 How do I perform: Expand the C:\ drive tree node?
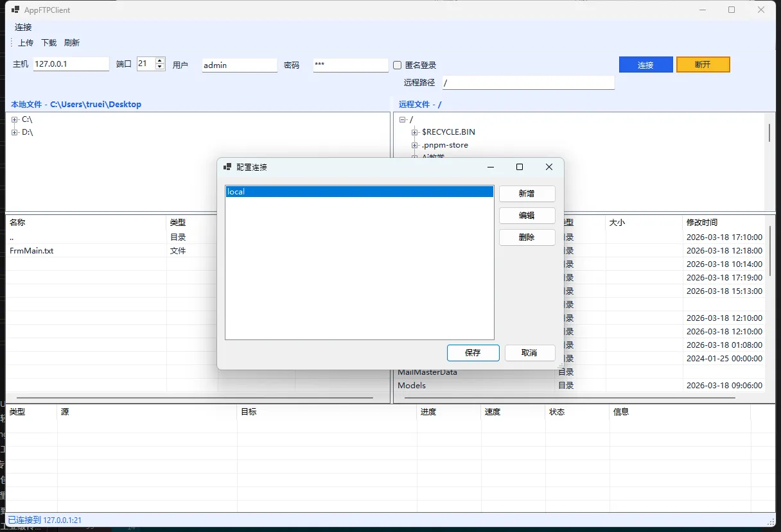(x=15, y=119)
